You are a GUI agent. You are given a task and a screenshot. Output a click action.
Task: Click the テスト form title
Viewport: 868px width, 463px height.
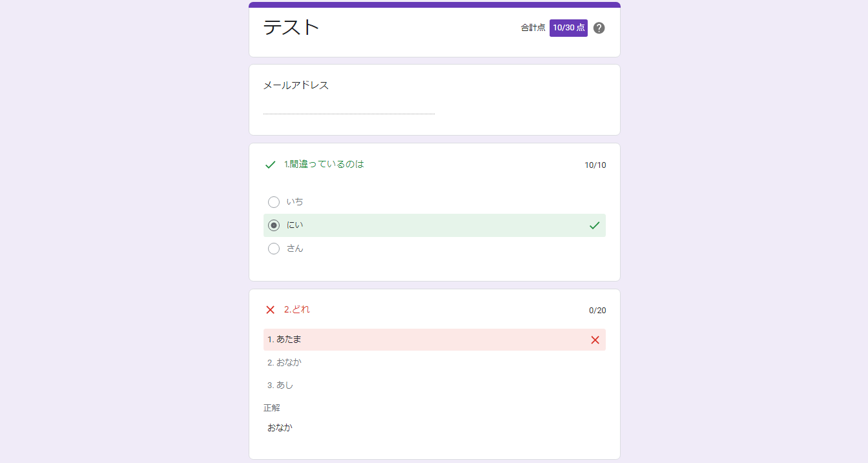point(291,27)
